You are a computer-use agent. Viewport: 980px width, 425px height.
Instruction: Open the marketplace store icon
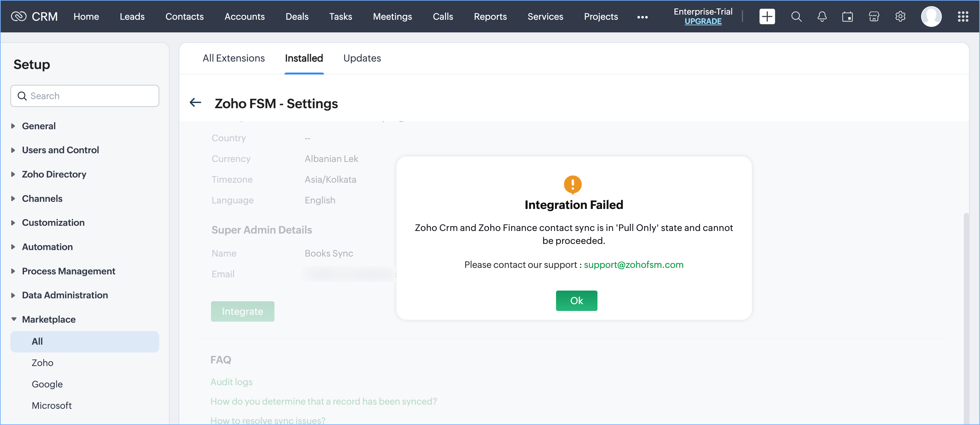point(874,17)
